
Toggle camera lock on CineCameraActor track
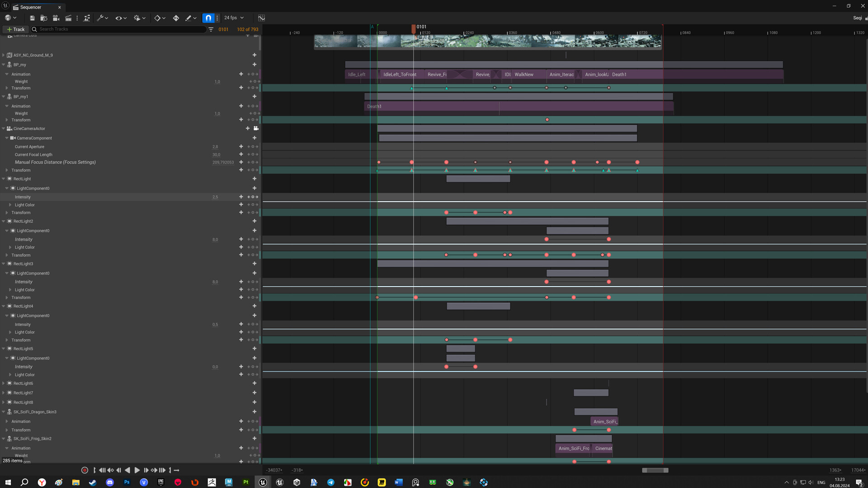(x=256, y=128)
